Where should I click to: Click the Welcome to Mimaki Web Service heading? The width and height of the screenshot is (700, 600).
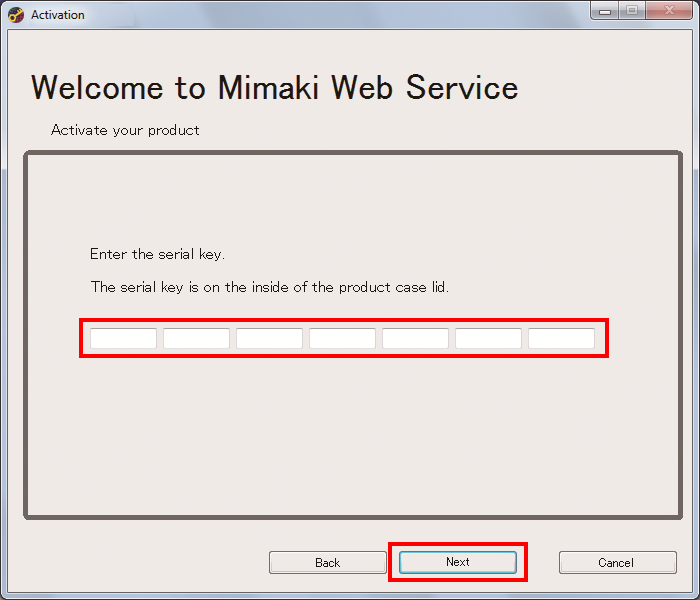pyautogui.click(x=274, y=88)
